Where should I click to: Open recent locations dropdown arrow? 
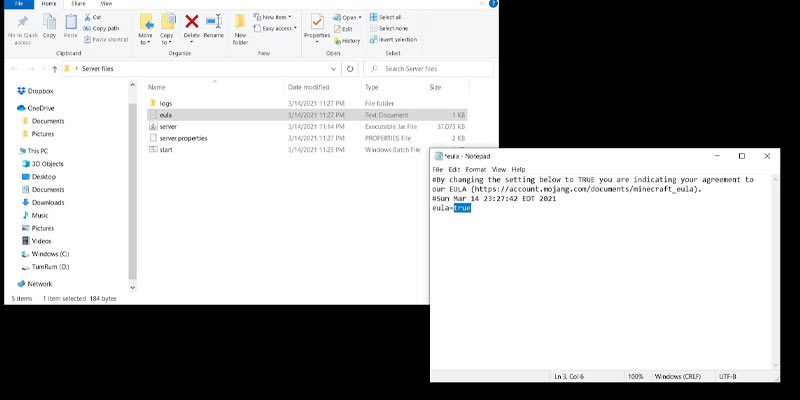tap(44, 69)
